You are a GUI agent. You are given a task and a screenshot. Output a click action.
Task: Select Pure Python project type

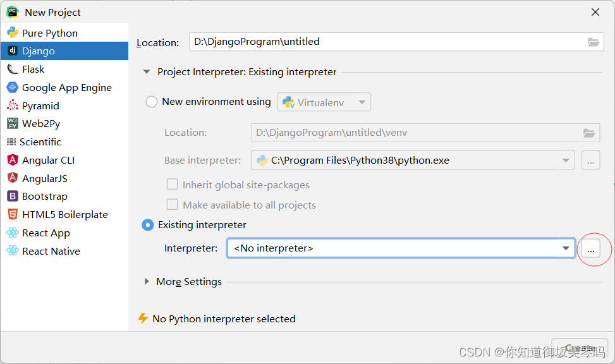pyautogui.click(x=64, y=33)
